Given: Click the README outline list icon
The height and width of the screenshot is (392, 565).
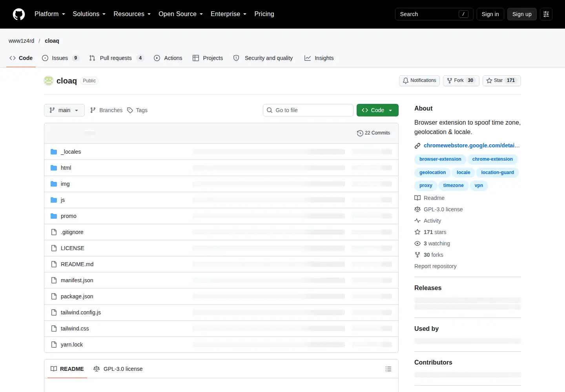Looking at the screenshot, I should [388, 369].
